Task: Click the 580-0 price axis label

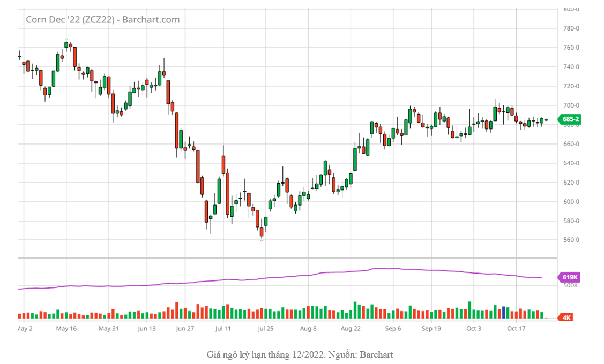Action: point(571,221)
